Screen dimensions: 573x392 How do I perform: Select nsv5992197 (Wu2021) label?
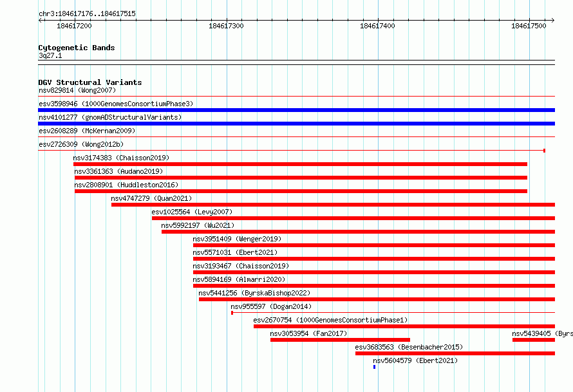coord(198,225)
